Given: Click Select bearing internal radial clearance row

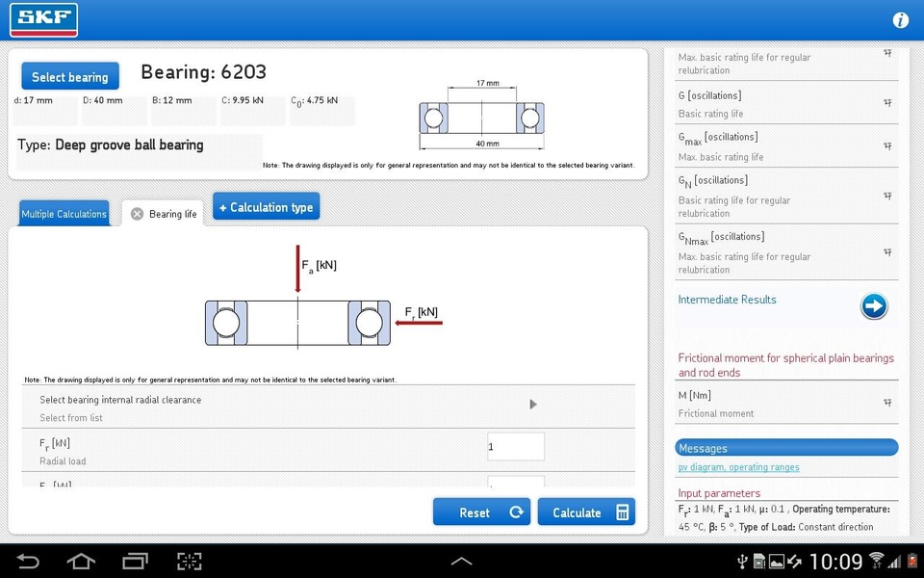Looking at the screenshot, I should tap(328, 407).
